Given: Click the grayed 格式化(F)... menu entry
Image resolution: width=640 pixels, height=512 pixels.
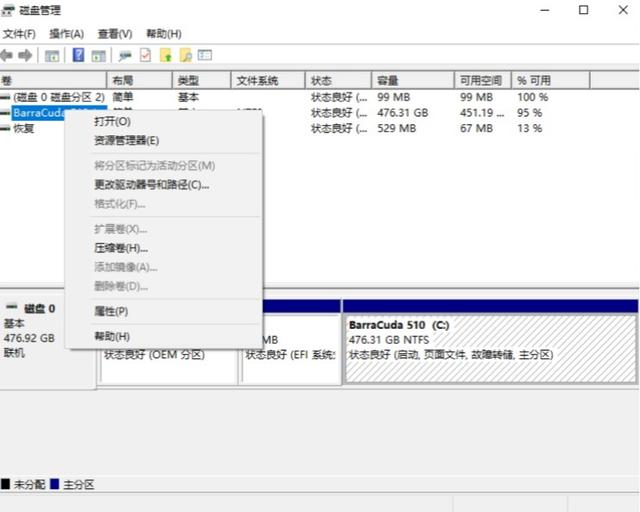Looking at the screenshot, I should [163, 204].
